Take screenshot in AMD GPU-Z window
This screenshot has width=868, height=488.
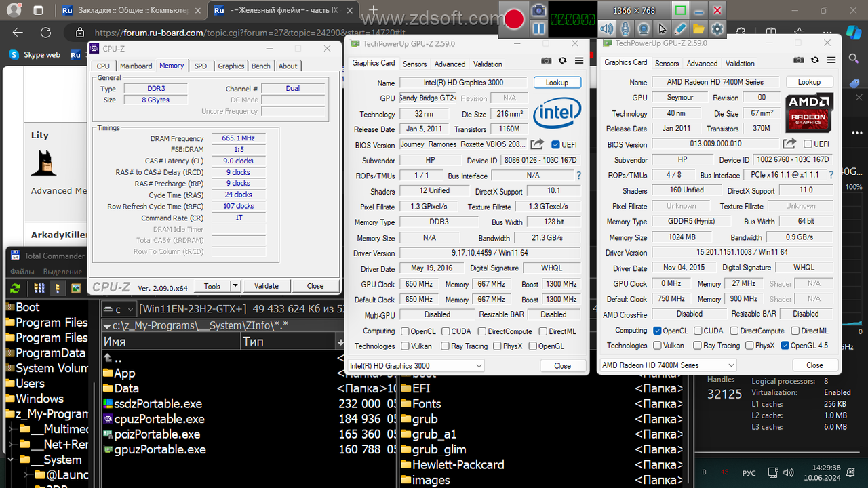pyautogui.click(x=799, y=60)
